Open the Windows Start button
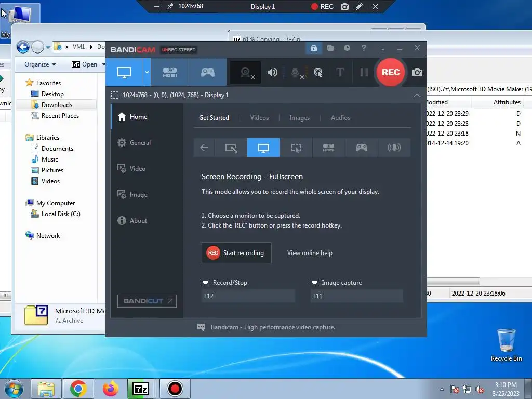This screenshot has width=532, height=399. [14, 389]
